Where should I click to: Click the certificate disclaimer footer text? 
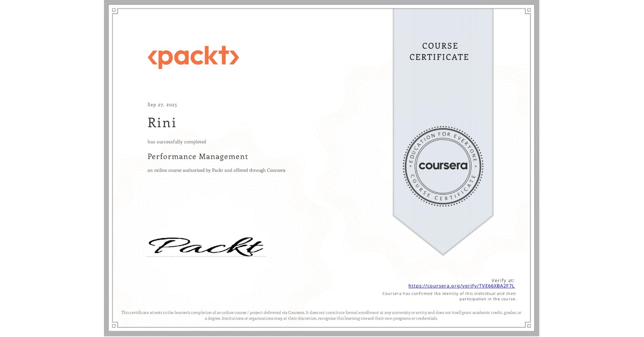click(321, 315)
